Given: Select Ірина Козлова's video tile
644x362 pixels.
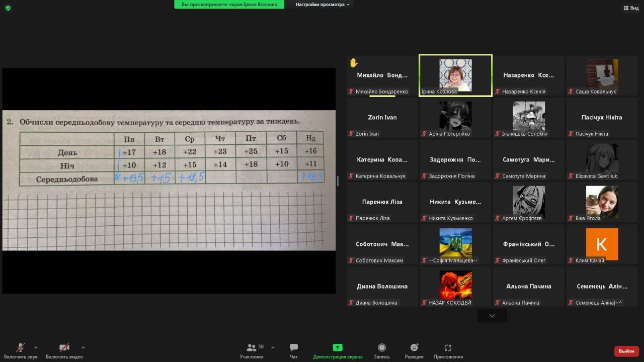Looking at the screenshot, I should pos(455,75).
